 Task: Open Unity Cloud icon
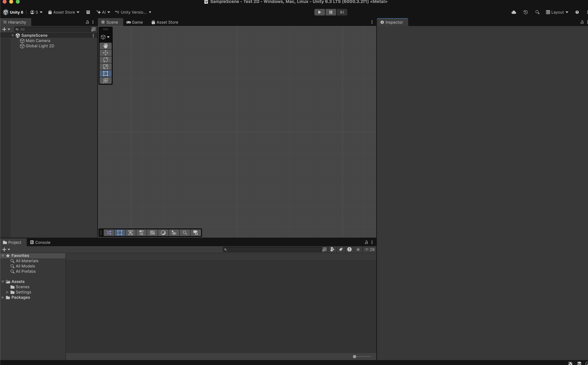tap(514, 12)
